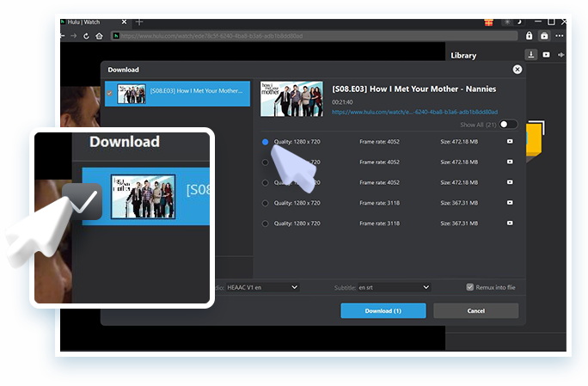Image resolution: width=588 pixels, height=386 pixels.
Task: Click the Hulu favicon in address bar
Action: coord(116,36)
